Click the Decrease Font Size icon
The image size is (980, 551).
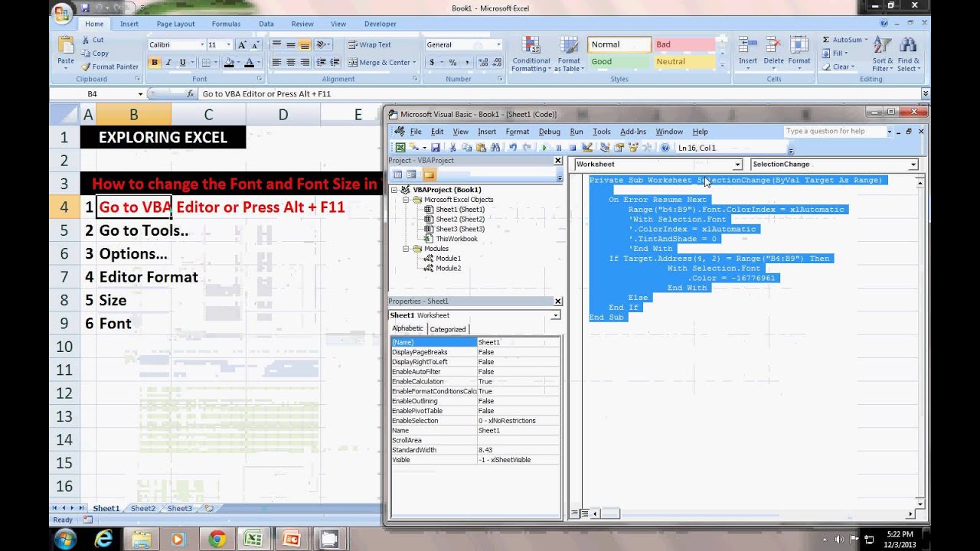point(255,45)
